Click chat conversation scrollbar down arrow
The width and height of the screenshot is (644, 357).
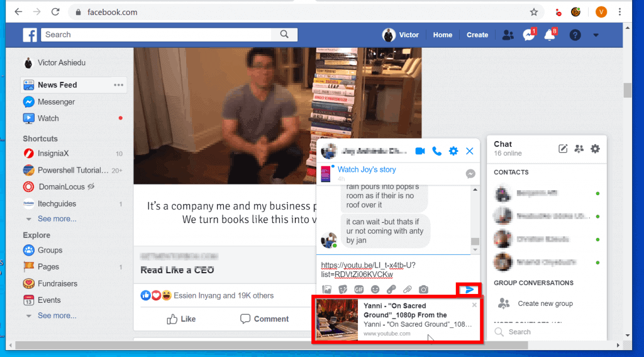[475, 250]
